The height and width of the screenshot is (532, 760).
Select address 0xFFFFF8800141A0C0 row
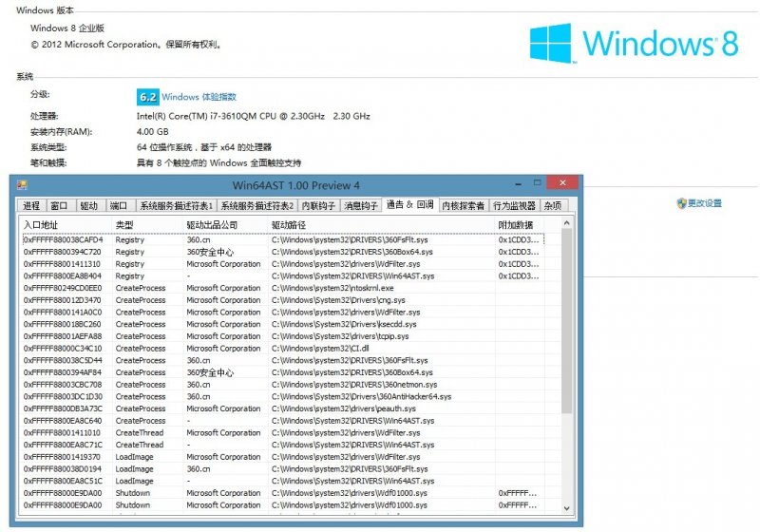click(283, 313)
